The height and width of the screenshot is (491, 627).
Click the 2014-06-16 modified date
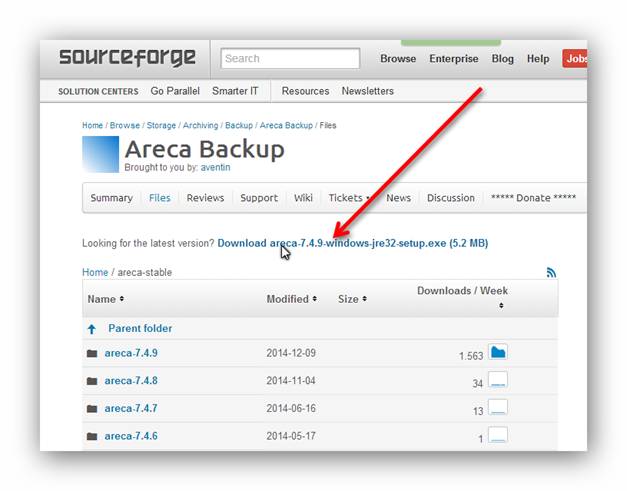pyautogui.click(x=291, y=408)
